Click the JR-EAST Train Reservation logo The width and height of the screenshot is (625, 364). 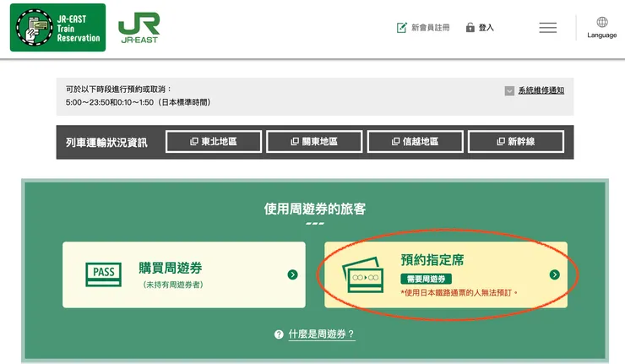click(57, 28)
